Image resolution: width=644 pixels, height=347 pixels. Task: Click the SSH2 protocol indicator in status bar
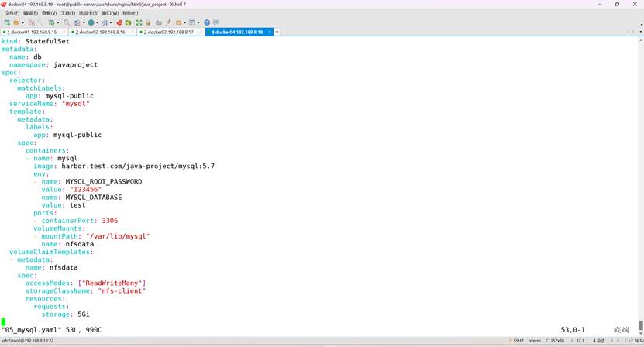517,341
